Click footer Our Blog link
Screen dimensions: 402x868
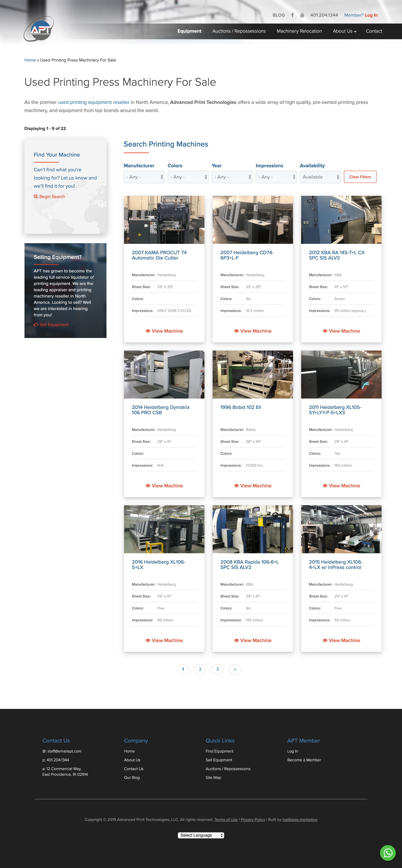132,777
